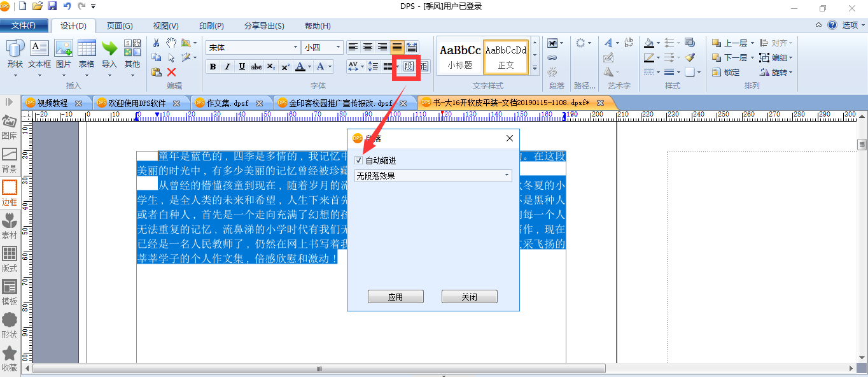Open line spacing icon

click(374, 66)
